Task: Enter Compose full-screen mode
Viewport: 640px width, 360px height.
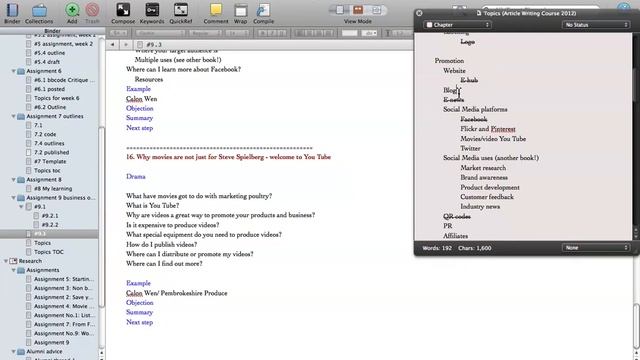Action: [123, 10]
